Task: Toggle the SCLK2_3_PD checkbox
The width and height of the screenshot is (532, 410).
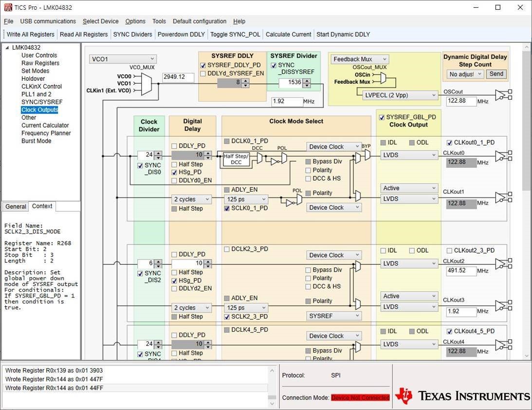Action: [x=227, y=317]
